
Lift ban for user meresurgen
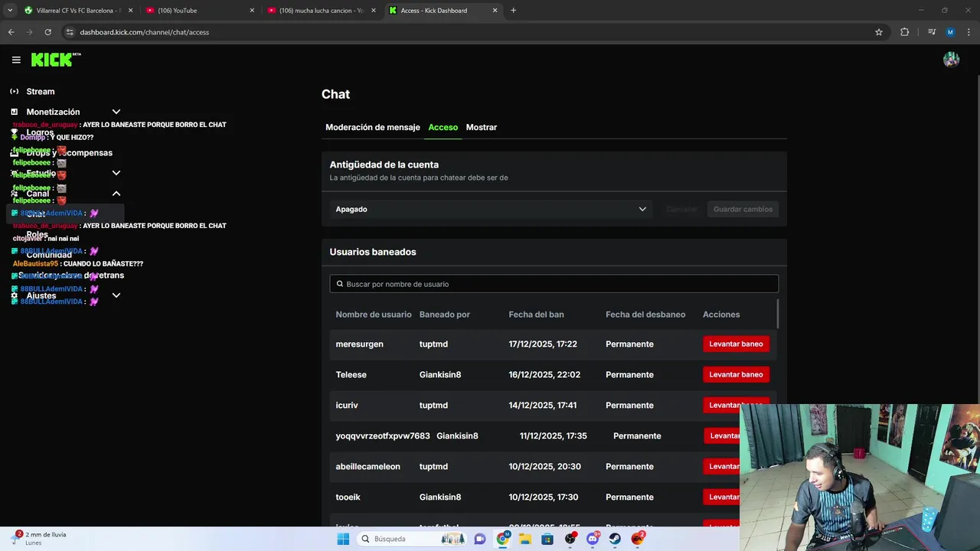[736, 344]
